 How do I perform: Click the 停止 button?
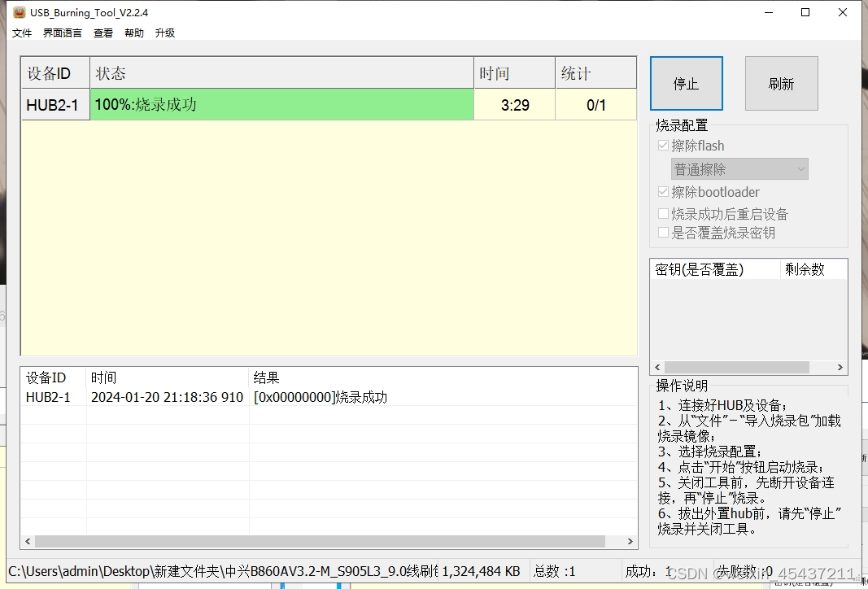[x=687, y=84]
